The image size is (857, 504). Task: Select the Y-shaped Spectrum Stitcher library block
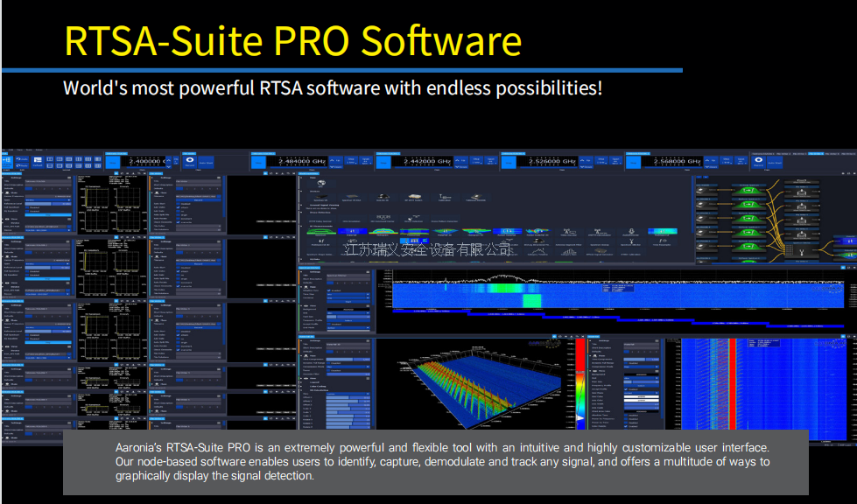pyautogui.click(x=631, y=242)
